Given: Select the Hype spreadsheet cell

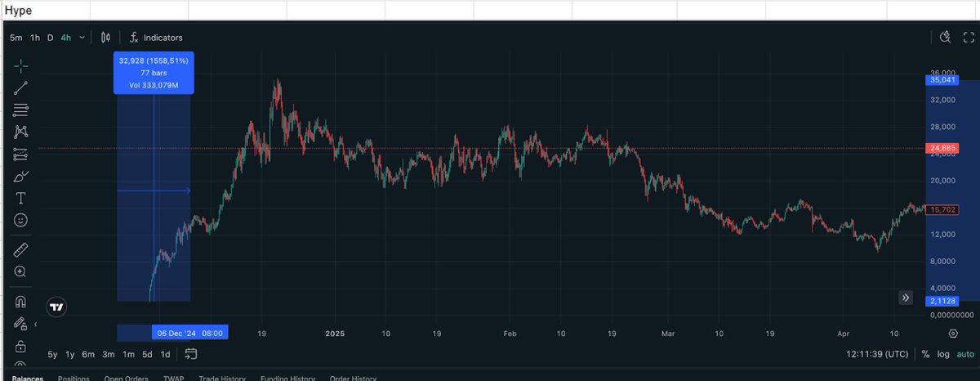Looking at the screenshot, I should click(45, 10).
